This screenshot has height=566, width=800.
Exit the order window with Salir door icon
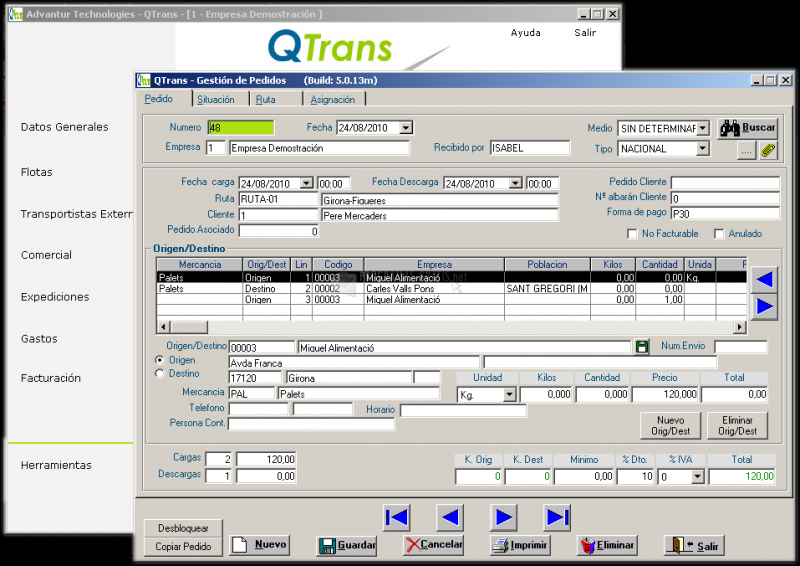pos(694,545)
